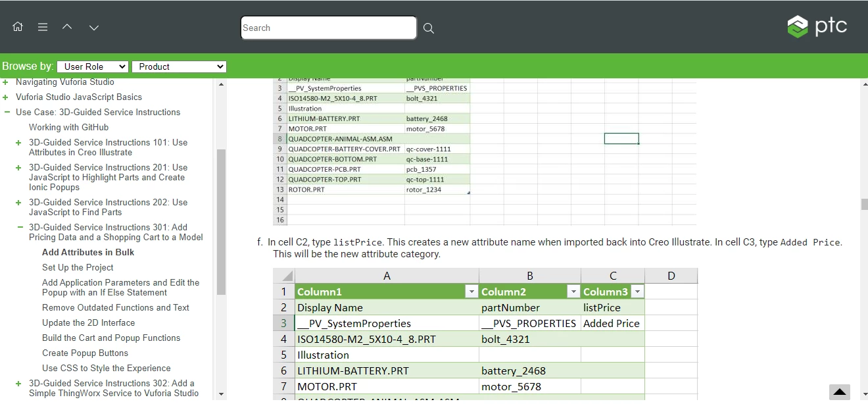Screen dimensions: 868x408
Task: Open Add Application Parameters and Edit Popup topic
Action: coord(120,288)
